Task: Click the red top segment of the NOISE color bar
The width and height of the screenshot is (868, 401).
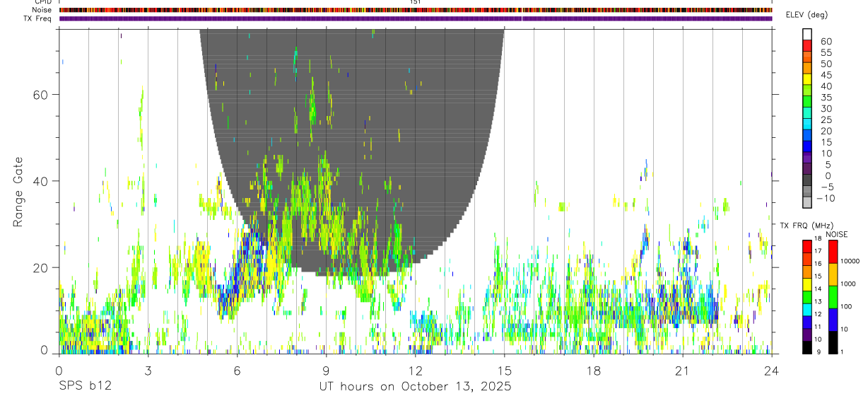Action: tap(832, 252)
